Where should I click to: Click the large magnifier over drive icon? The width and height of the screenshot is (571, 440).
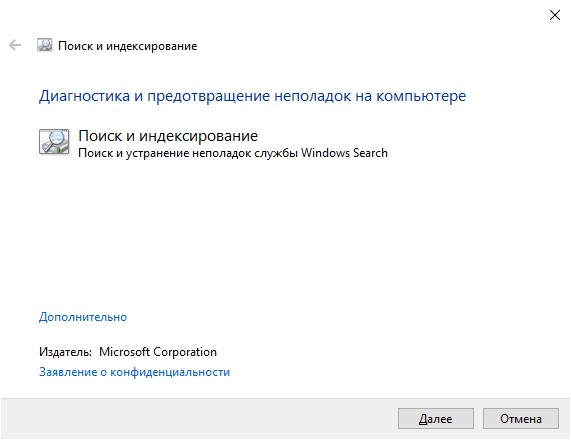[x=54, y=142]
